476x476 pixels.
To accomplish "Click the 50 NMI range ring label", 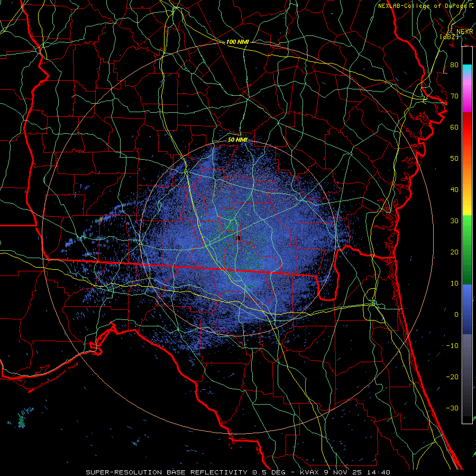I will coord(237,140).
